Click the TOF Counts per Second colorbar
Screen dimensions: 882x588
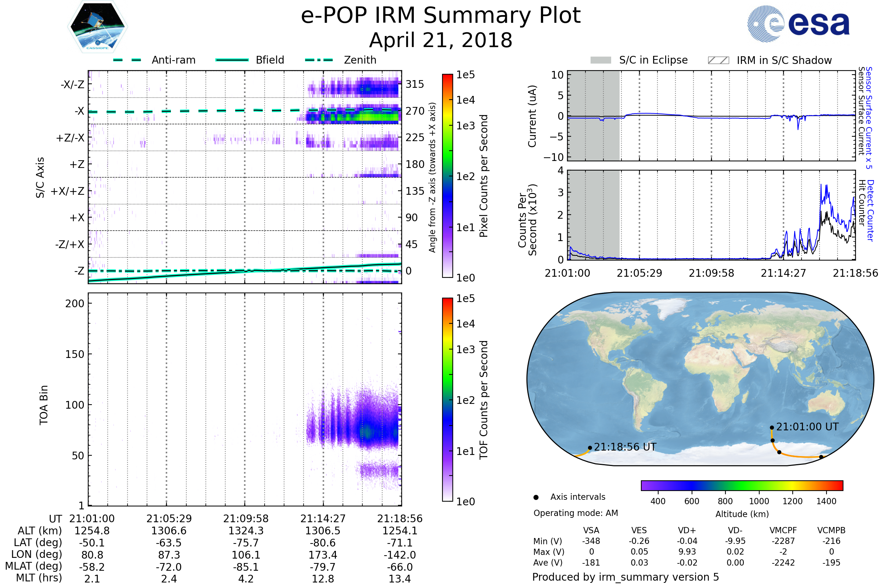(x=447, y=399)
